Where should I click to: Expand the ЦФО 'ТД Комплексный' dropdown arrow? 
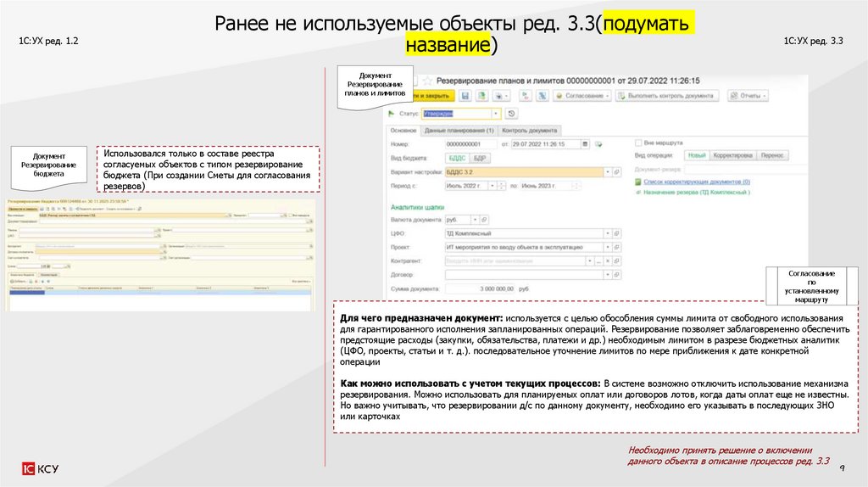(x=607, y=233)
